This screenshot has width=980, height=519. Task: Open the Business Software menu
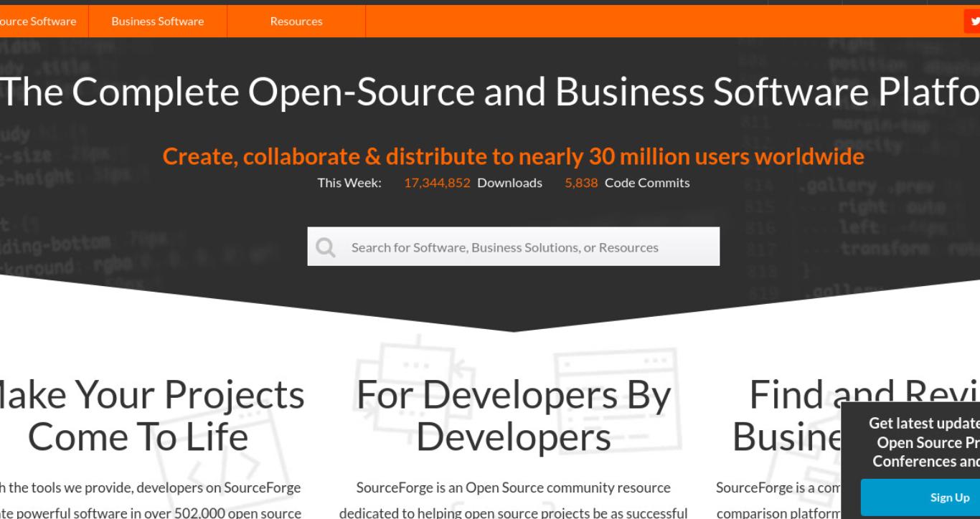click(x=158, y=22)
